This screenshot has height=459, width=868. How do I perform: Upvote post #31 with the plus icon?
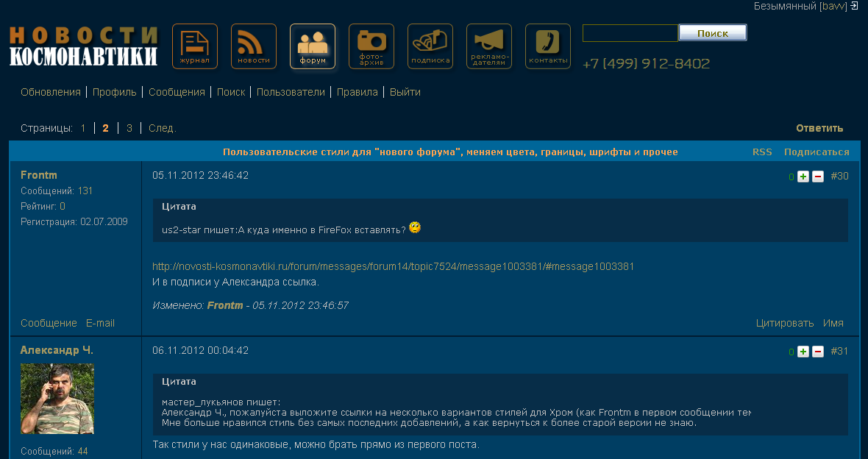pos(803,352)
